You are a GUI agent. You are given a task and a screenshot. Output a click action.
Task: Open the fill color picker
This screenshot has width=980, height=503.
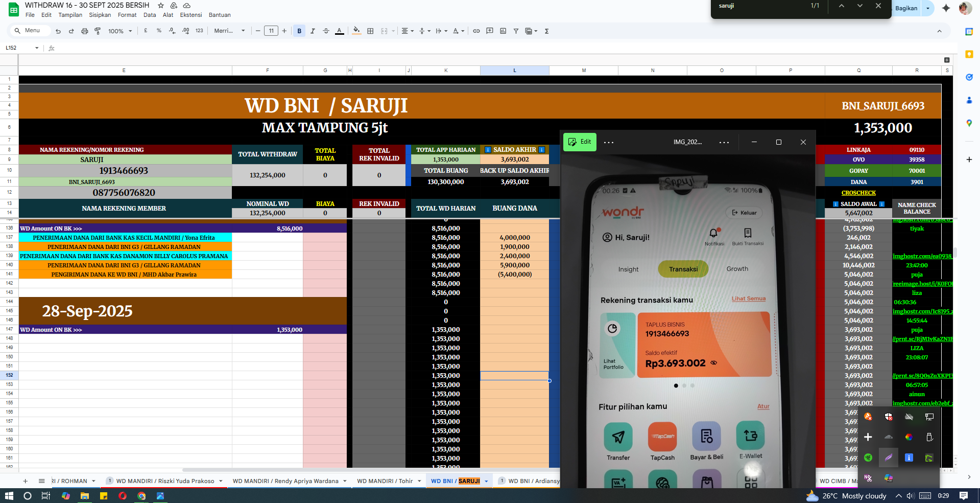click(x=356, y=31)
